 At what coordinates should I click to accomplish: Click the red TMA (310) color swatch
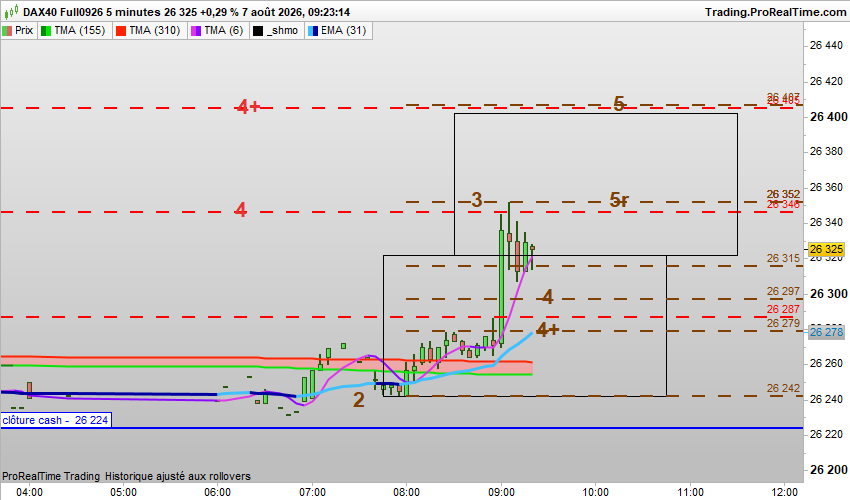click(121, 31)
